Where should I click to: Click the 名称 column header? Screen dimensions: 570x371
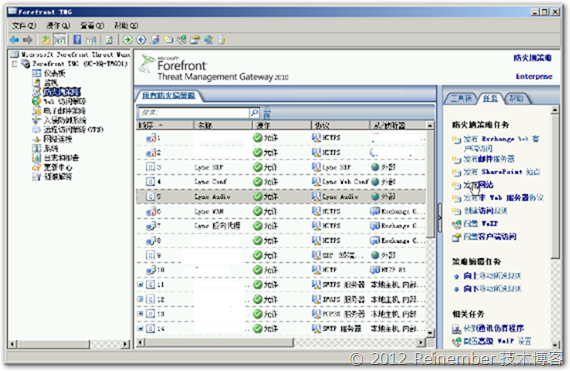[223, 125]
